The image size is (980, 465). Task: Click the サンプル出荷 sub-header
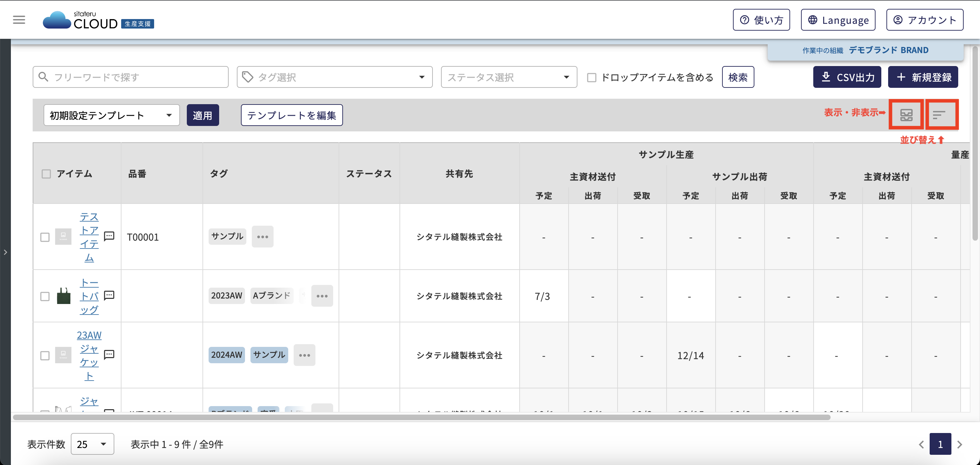tap(739, 177)
